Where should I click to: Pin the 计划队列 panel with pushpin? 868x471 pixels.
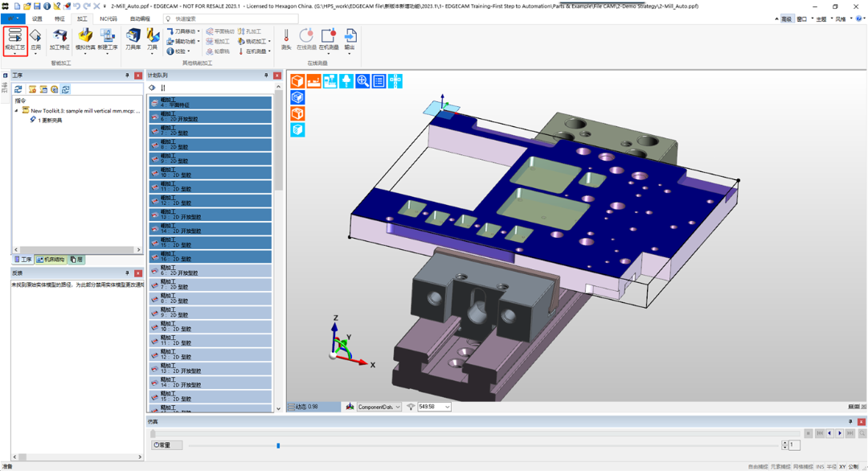[x=266, y=76]
